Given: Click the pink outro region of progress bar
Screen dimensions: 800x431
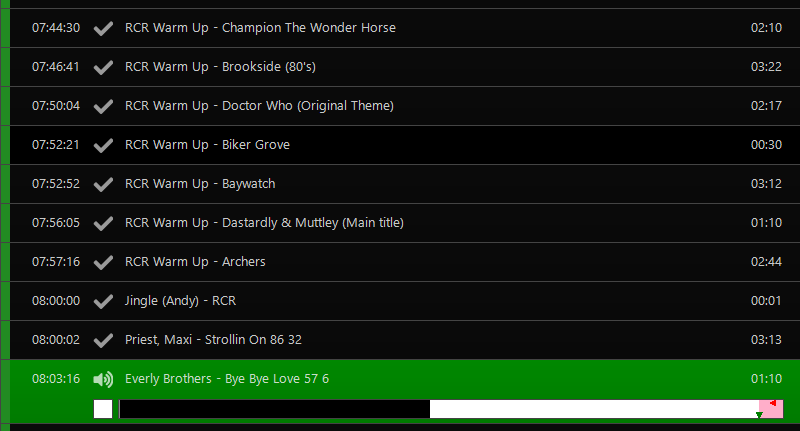Looking at the screenshot, I should [771, 409].
